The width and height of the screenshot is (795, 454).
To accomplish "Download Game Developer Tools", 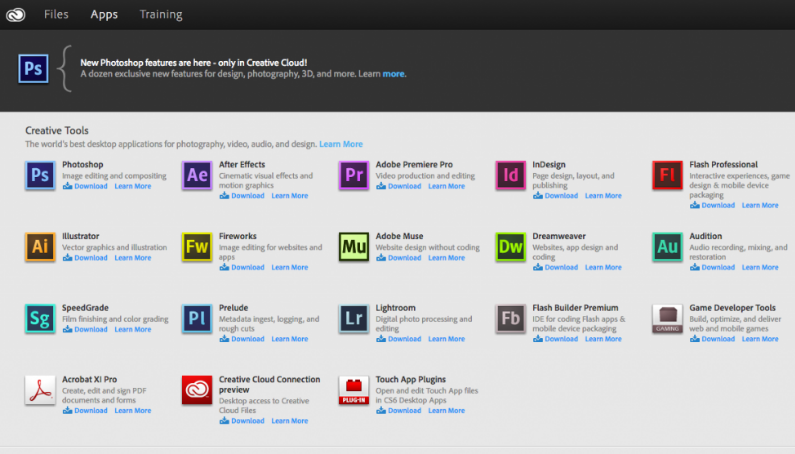I will click(712, 339).
